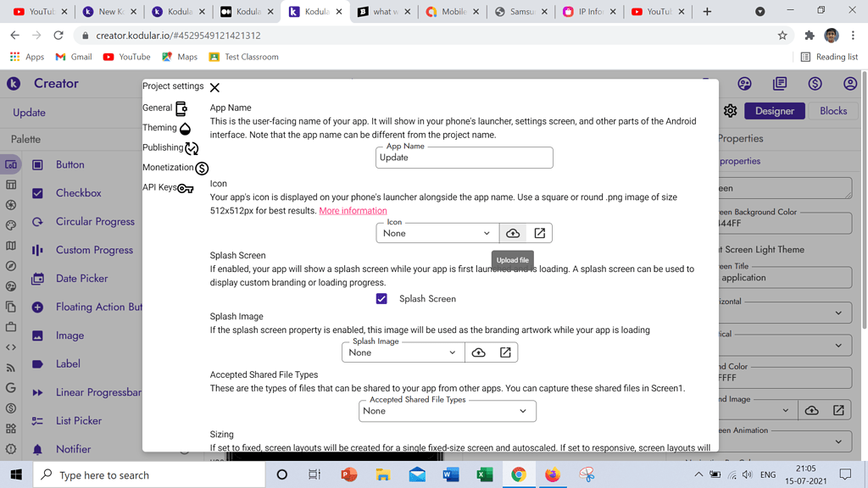Image resolution: width=868 pixels, height=488 pixels.
Task: Expand the Screen Animation dropdown in Properties
Action: coord(784,441)
